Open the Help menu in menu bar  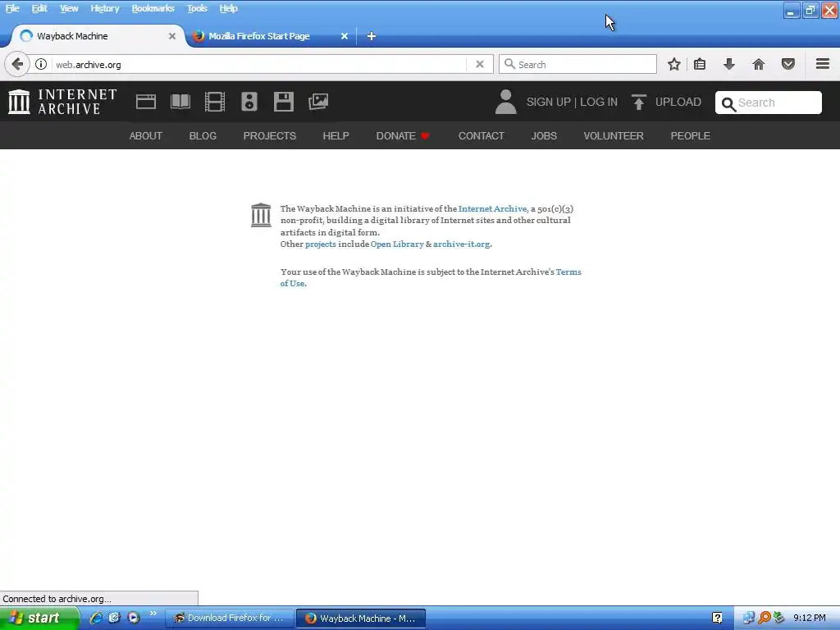click(228, 8)
